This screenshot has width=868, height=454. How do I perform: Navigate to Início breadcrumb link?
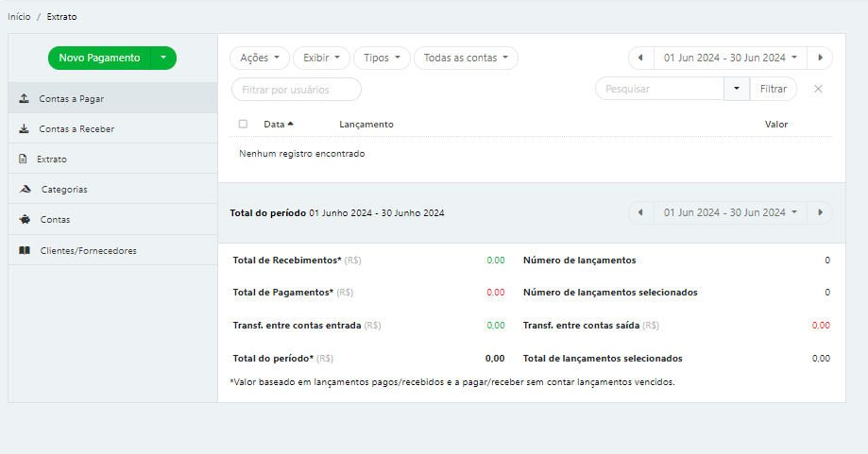coord(19,17)
